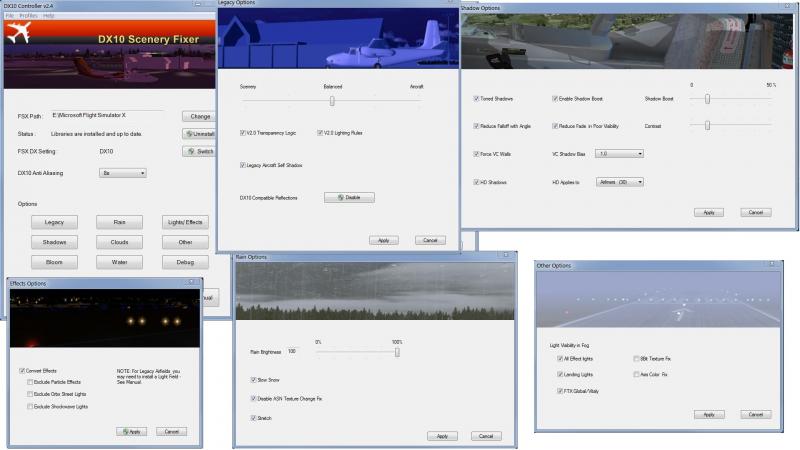The height and width of the screenshot is (450, 800).
Task: Open the Shadows options button
Action: pos(54,242)
